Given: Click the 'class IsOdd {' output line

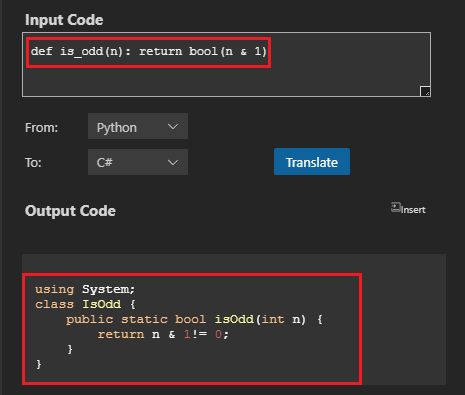Looking at the screenshot, I should click(x=85, y=304).
